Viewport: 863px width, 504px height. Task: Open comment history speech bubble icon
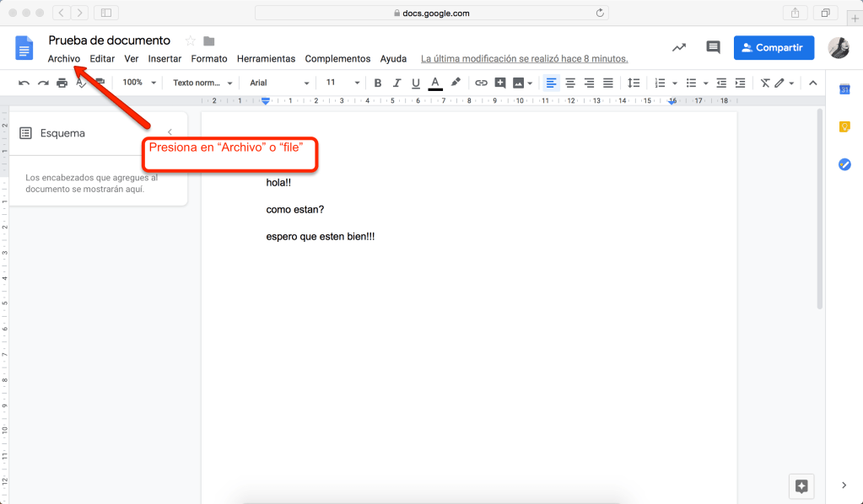pyautogui.click(x=713, y=48)
